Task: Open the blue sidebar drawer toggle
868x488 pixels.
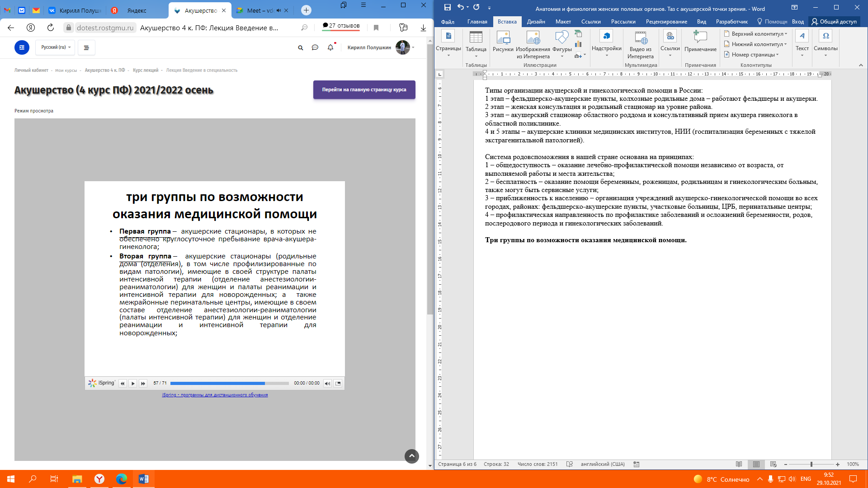Action: click(22, 47)
